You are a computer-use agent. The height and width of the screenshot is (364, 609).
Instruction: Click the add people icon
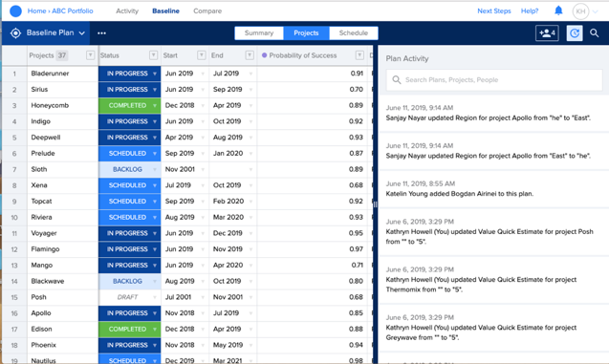coord(547,33)
